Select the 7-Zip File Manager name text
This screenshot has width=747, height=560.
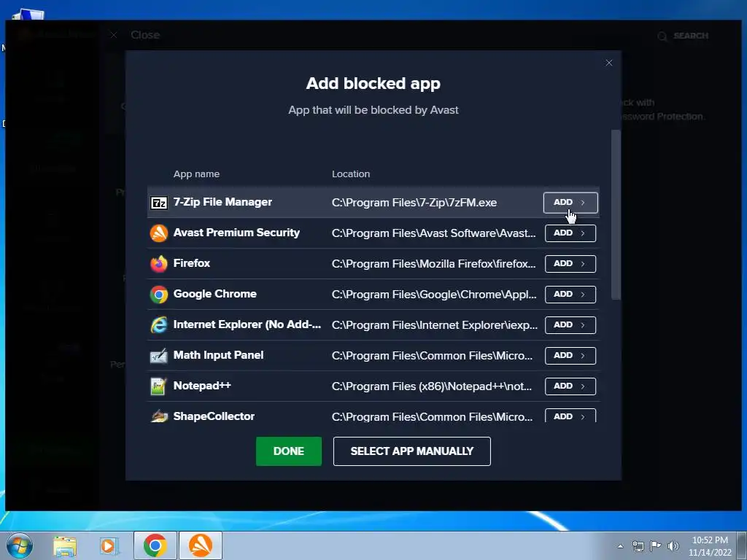tap(222, 202)
